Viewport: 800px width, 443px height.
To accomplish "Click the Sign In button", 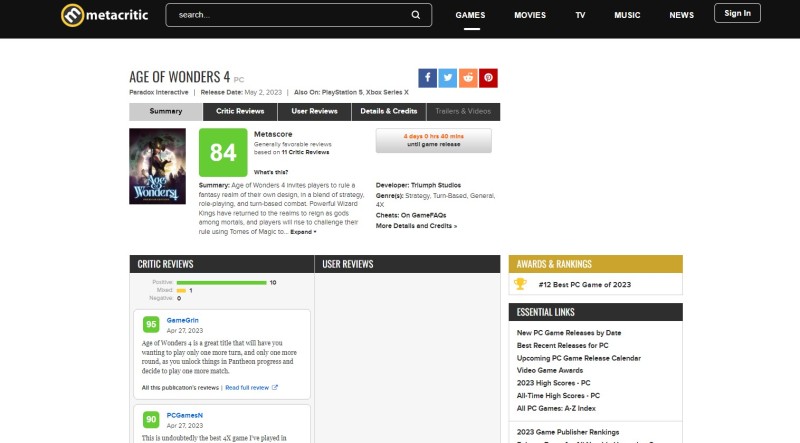I will 737,13.
